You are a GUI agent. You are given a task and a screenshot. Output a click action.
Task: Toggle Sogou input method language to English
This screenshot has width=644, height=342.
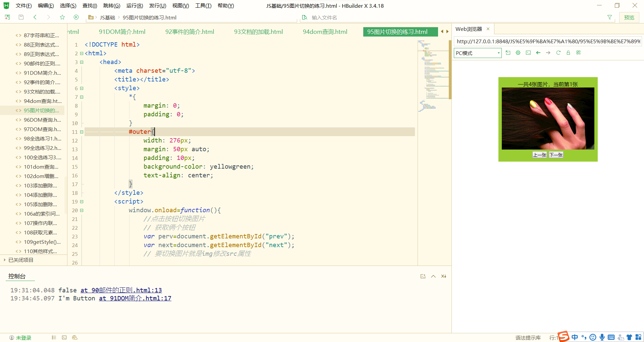[575, 337]
